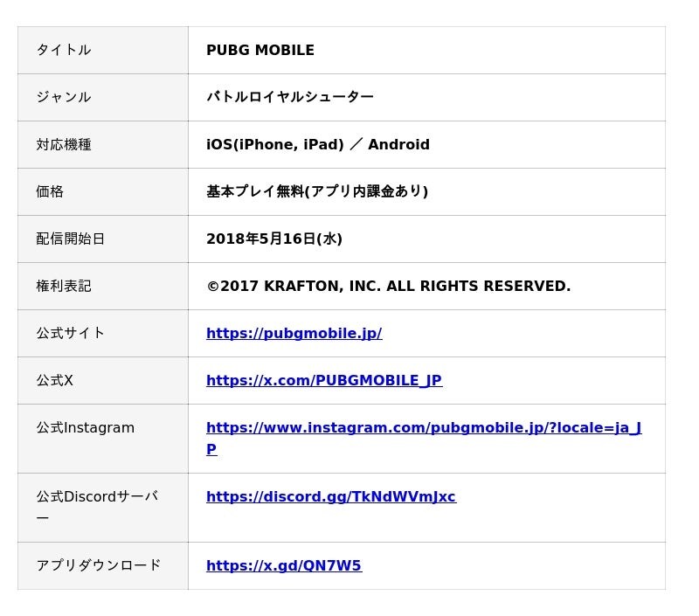This screenshot has width=699, height=616.
Task: Open the x.com/PUBGMOBILE_JP link
Action: click(323, 380)
